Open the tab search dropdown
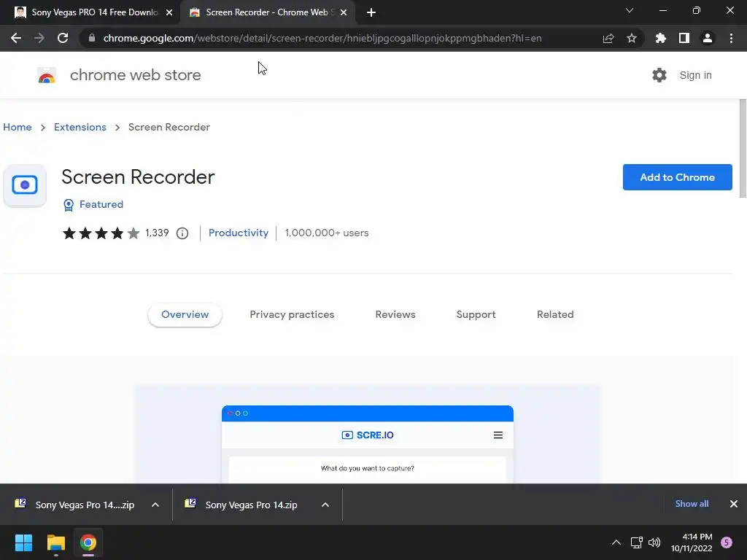Image resolution: width=747 pixels, height=560 pixels. (x=630, y=10)
